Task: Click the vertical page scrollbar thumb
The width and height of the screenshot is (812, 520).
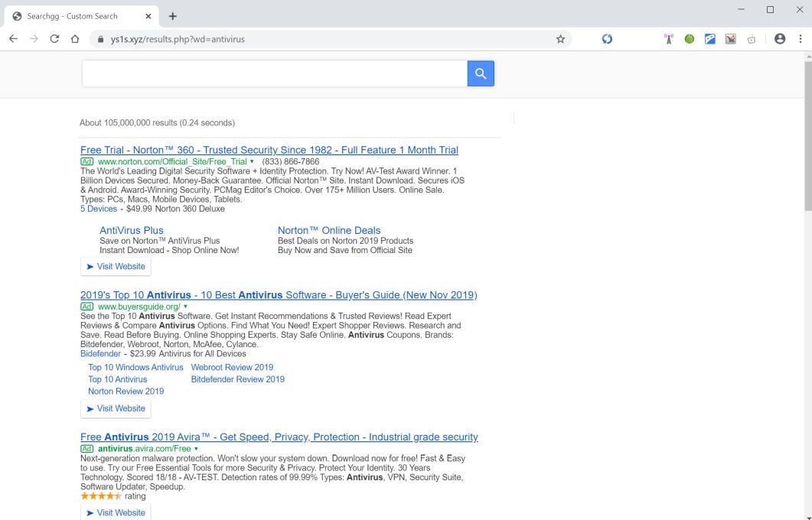Action: 808,135
